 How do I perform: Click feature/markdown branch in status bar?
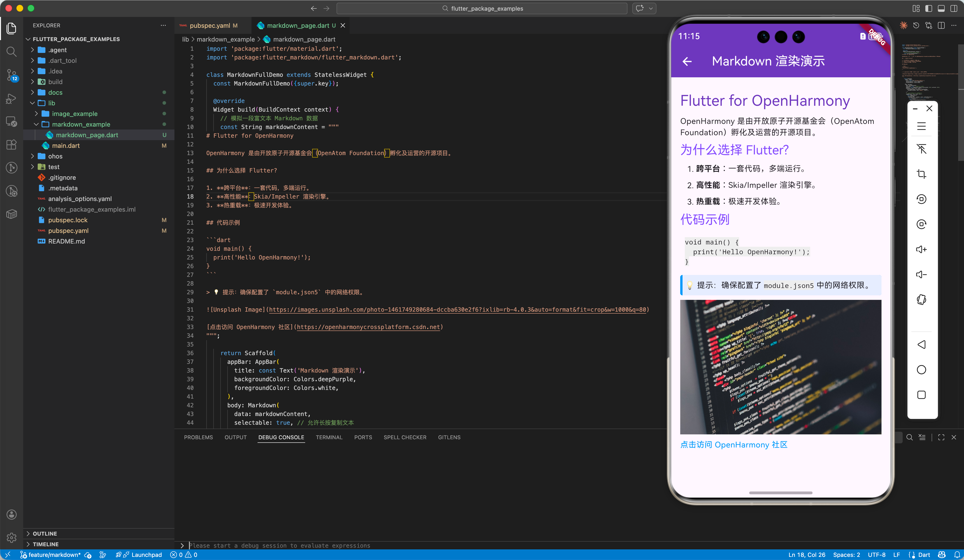tap(54, 555)
